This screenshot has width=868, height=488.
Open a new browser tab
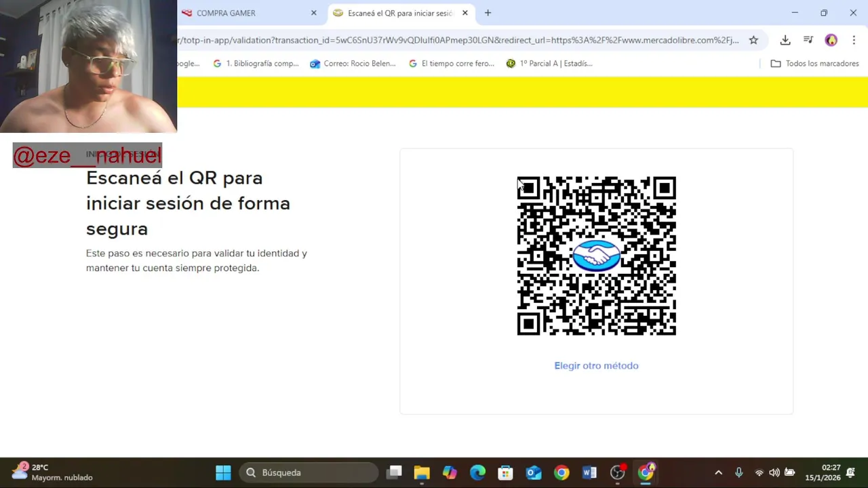(x=488, y=13)
